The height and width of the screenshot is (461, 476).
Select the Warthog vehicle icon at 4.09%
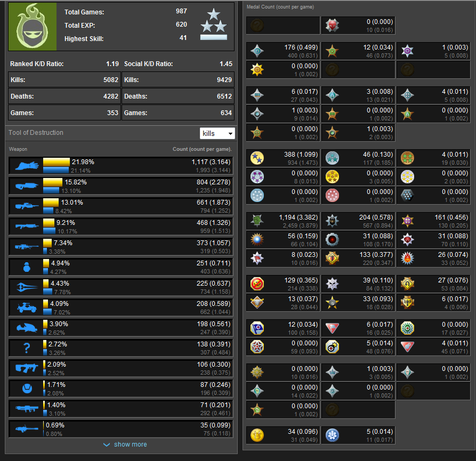[27, 308]
